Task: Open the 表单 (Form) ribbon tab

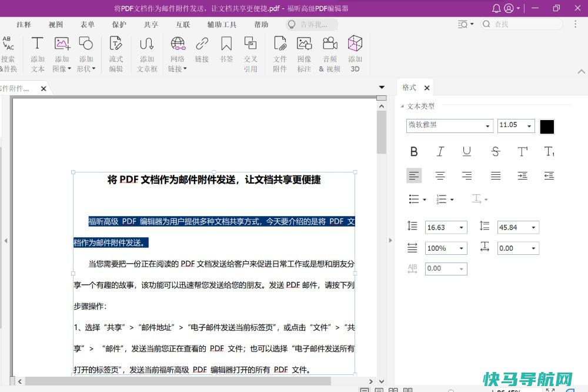Action: pos(88,24)
